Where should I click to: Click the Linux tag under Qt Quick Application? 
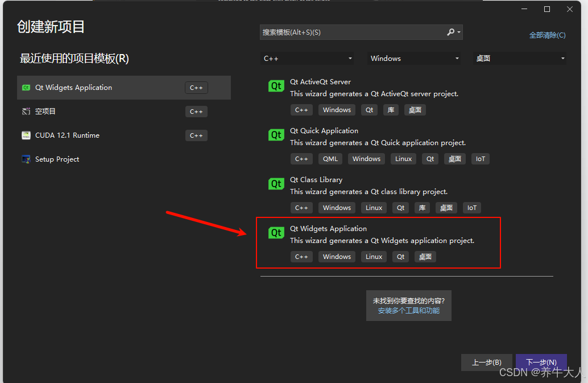(x=404, y=159)
